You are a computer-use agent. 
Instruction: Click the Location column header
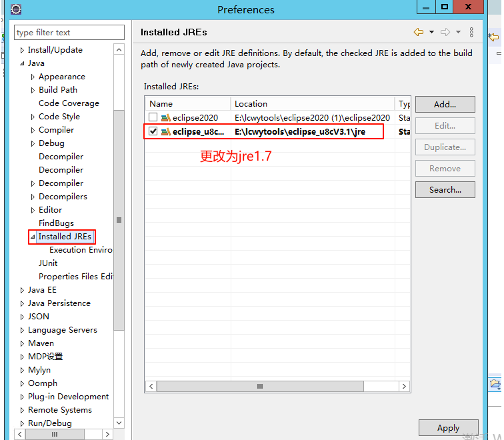313,104
